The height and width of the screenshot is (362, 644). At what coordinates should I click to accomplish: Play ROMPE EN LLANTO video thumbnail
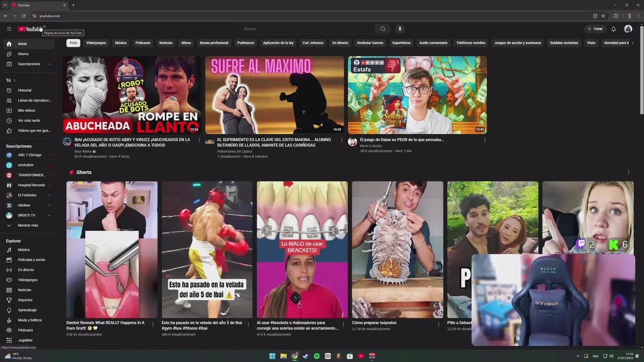pos(131,95)
